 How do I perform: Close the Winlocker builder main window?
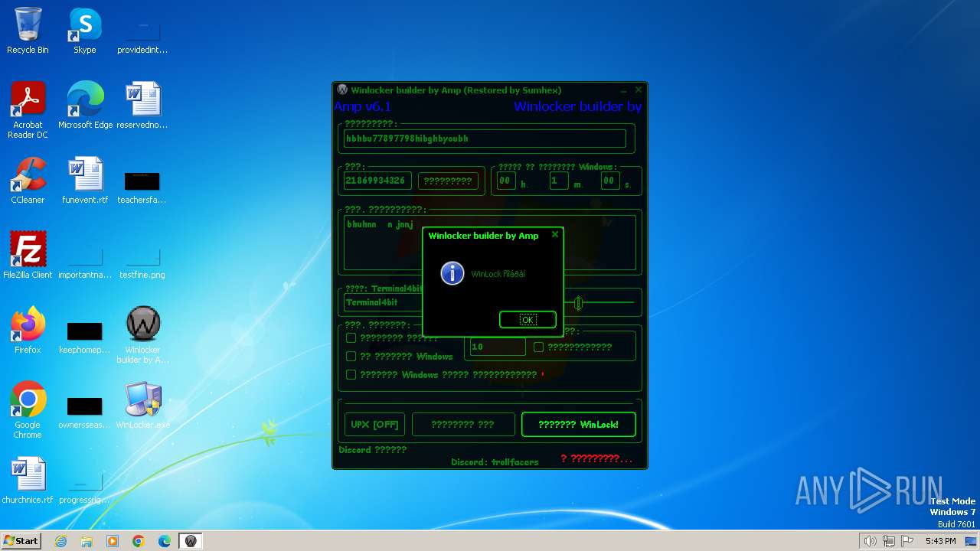coord(639,90)
